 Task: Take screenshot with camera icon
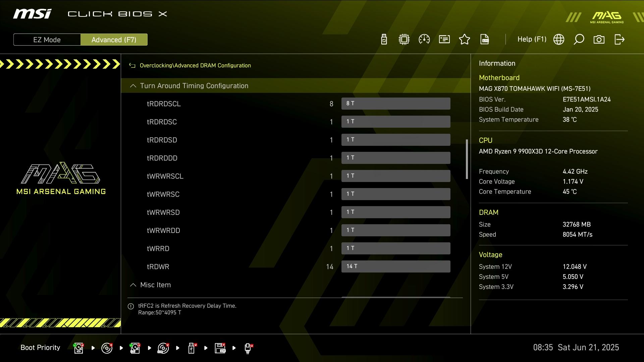599,40
